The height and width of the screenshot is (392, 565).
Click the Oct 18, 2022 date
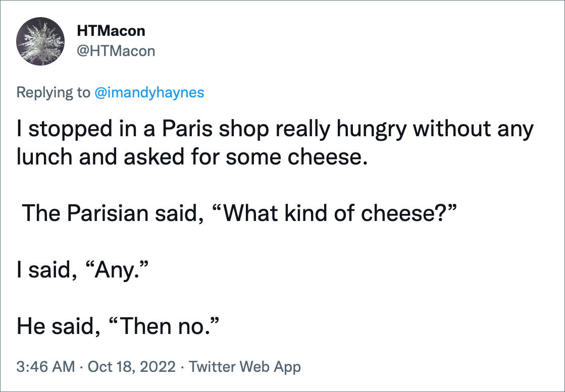click(x=131, y=367)
